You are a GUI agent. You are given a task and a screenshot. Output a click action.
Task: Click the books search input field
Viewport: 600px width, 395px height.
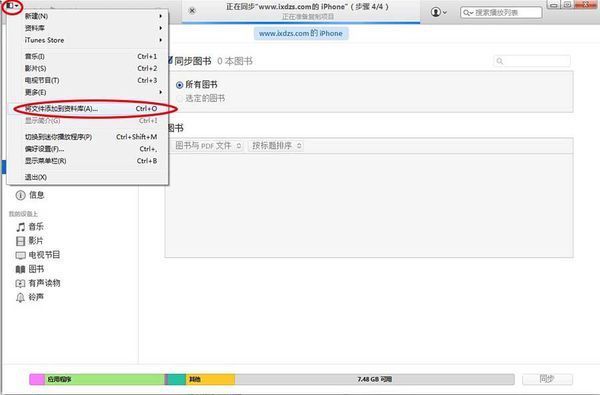coord(532,61)
